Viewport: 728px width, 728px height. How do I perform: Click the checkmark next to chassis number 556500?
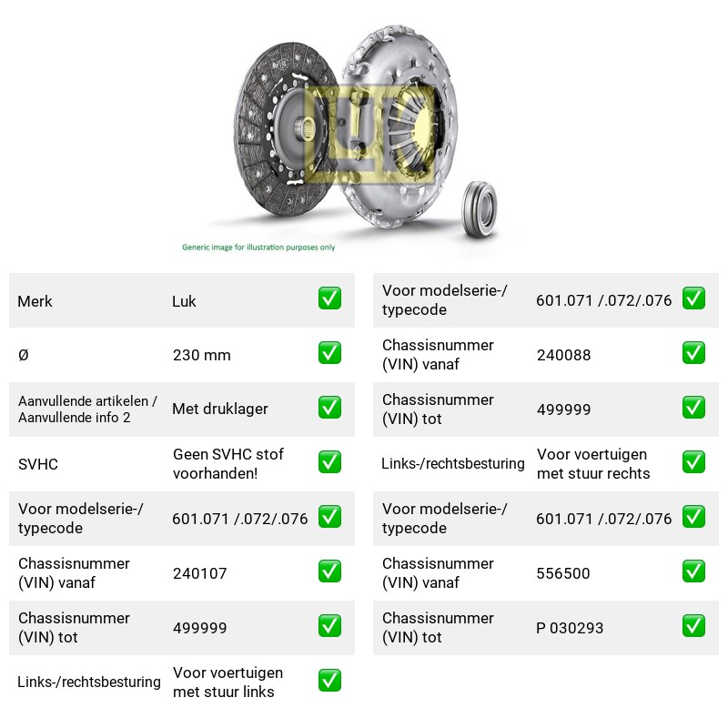click(x=693, y=571)
